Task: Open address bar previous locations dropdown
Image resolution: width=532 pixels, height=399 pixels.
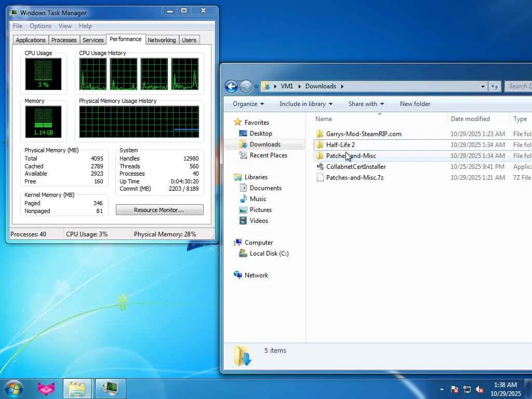Action: coord(483,87)
